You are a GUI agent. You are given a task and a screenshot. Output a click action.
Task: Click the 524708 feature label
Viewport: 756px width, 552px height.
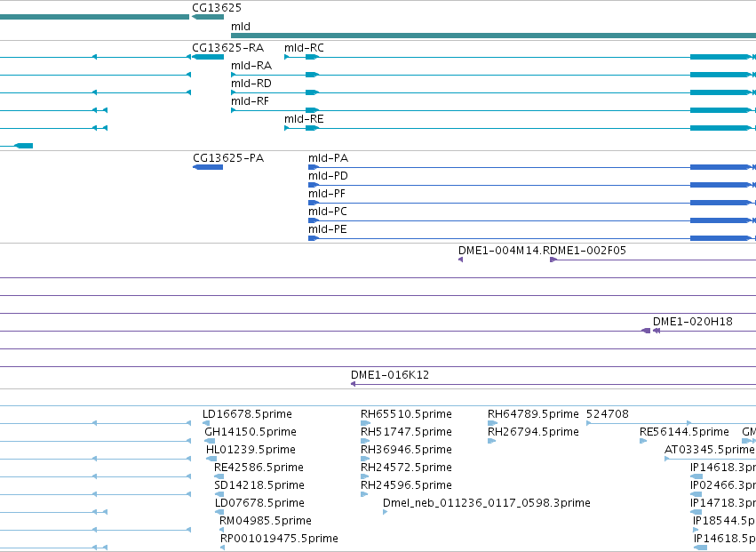608,414
